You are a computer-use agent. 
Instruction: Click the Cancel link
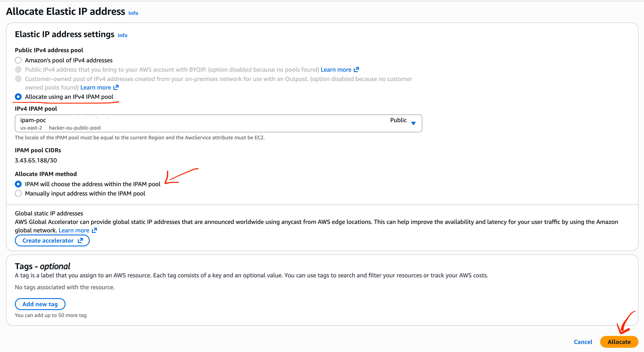[583, 342]
